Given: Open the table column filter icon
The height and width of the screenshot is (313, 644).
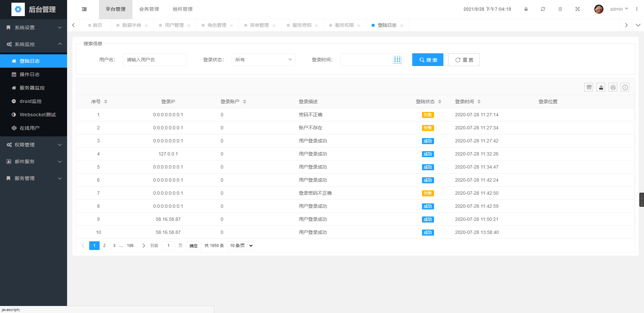Looking at the screenshot, I should [589, 87].
